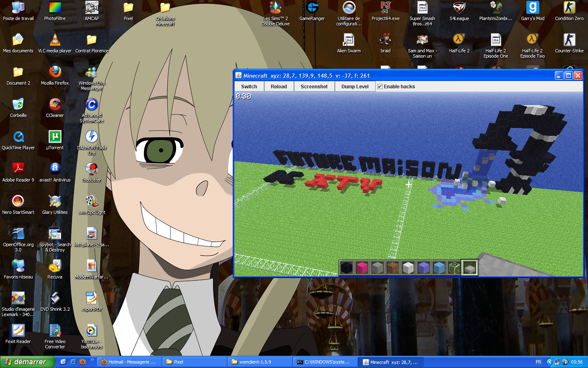Select the stone slab in the hotbar
588x368 pixels.
click(470, 268)
